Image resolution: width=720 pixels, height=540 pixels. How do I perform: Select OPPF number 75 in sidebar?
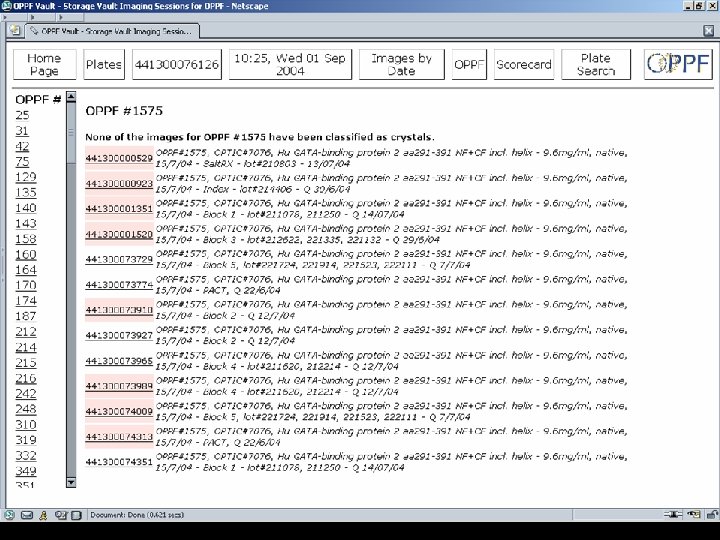click(x=22, y=162)
